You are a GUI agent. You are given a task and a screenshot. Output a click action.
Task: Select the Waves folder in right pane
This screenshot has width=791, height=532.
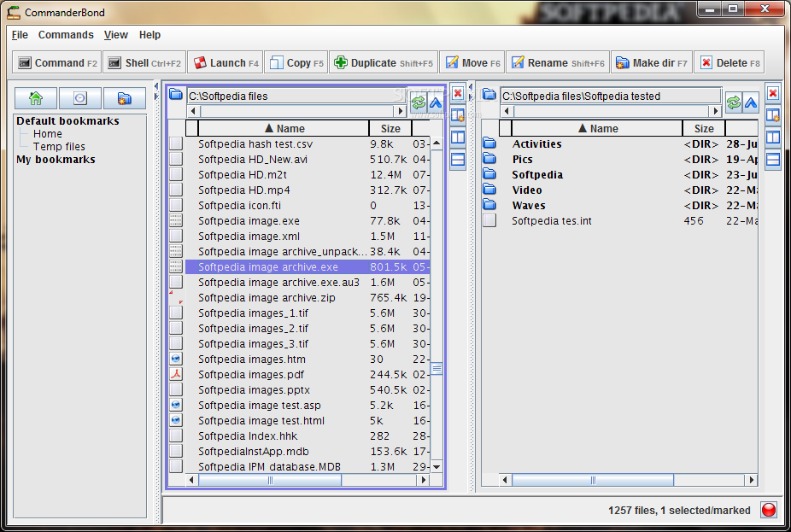(x=529, y=205)
